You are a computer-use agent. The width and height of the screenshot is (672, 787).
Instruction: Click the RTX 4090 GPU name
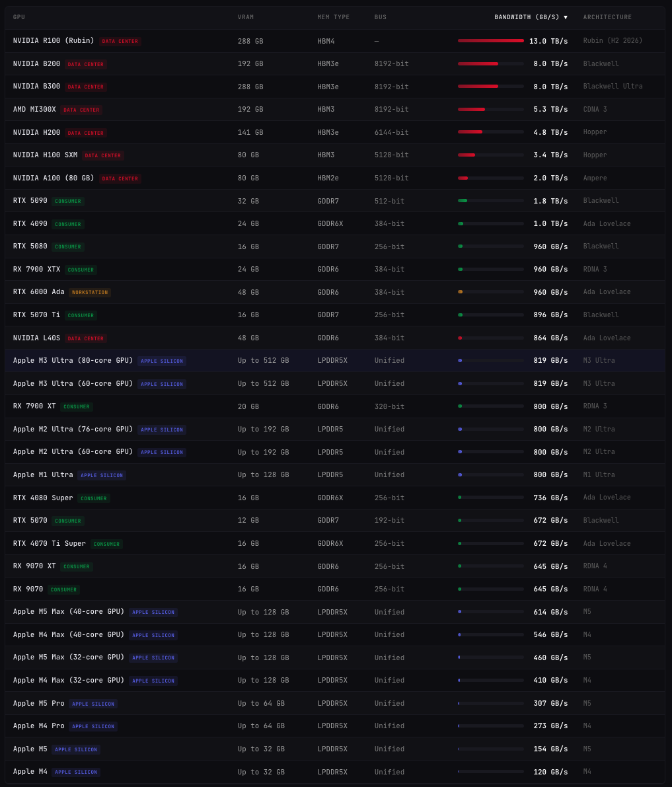tap(30, 224)
